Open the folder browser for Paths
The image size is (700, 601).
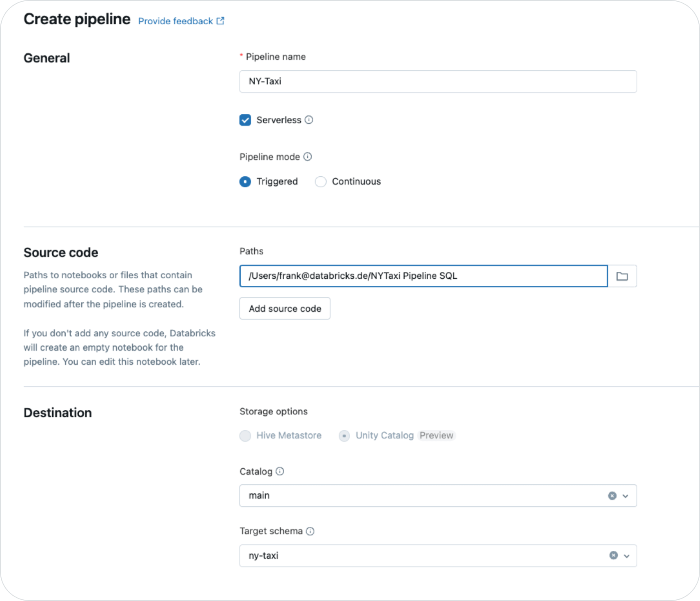622,276
